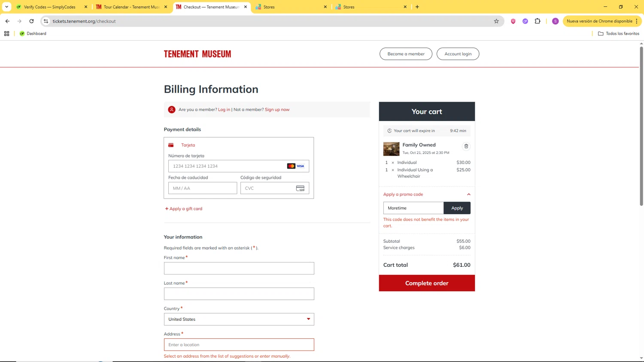Click Sign up now link

[x=277, y=110]
